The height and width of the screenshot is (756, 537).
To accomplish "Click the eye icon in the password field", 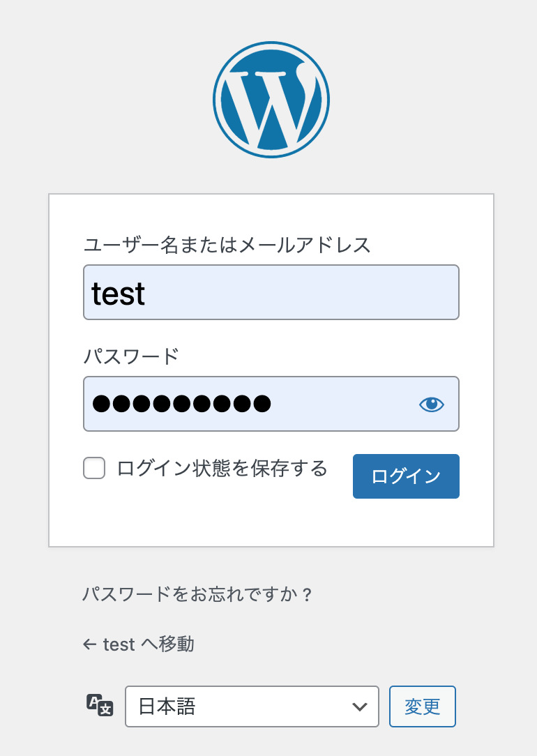I will coord(432,404).
